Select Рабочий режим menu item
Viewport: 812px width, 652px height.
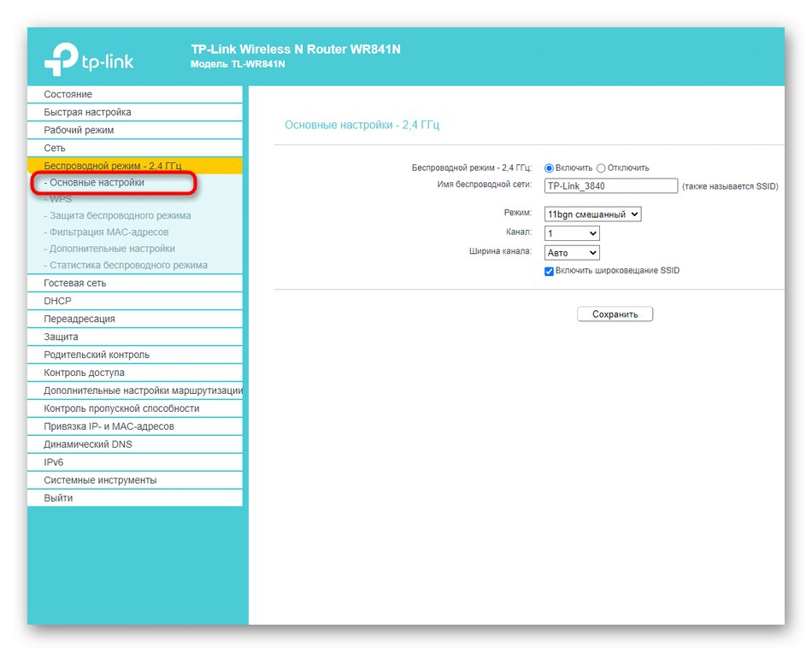point(135,130)
